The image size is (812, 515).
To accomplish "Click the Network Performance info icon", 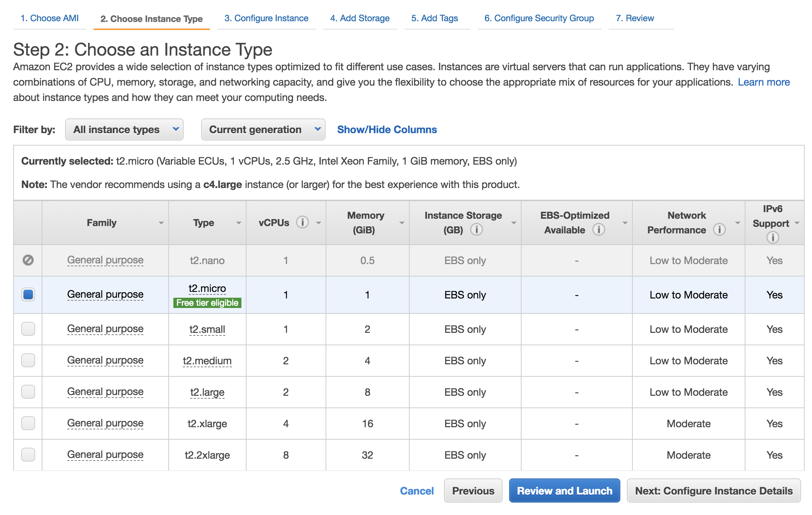I will [719, 229].
